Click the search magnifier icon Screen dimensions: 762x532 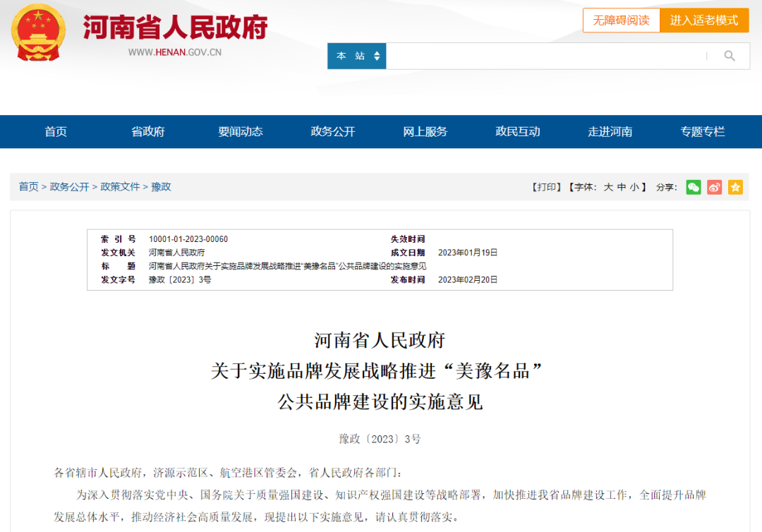point(729,56)
